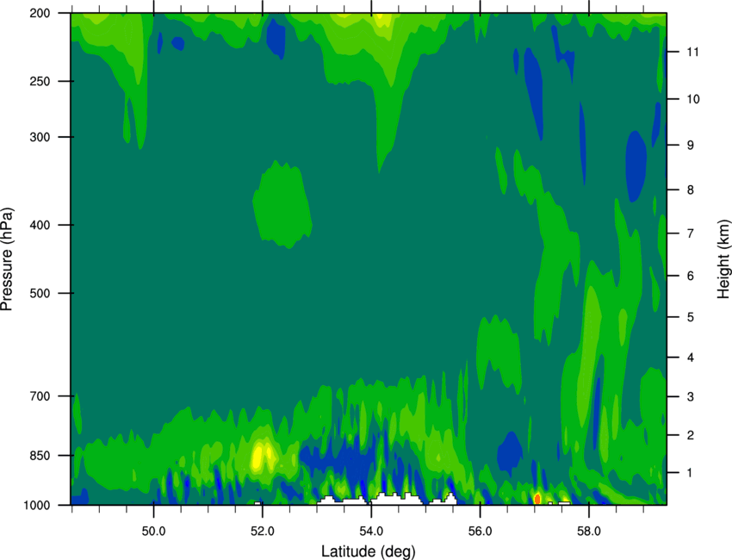Select the 300 pressure tick label

(x=40, y=137)
